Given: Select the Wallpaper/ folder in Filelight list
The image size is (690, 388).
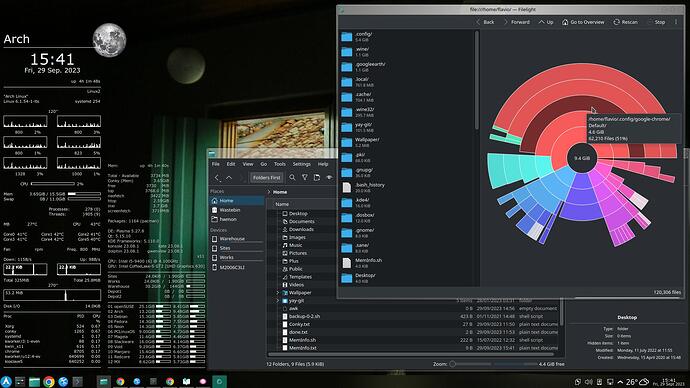Looking at the screenshot, I should 407,142.
